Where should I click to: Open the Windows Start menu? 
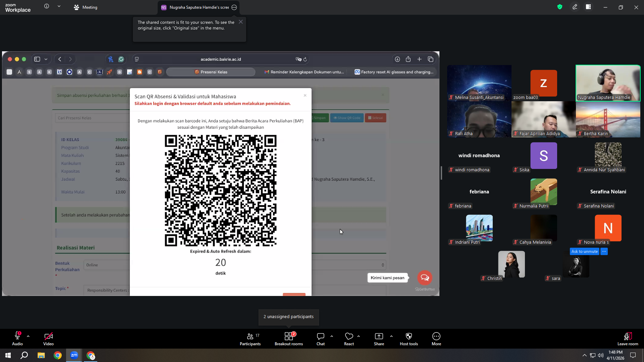(8, 355)
